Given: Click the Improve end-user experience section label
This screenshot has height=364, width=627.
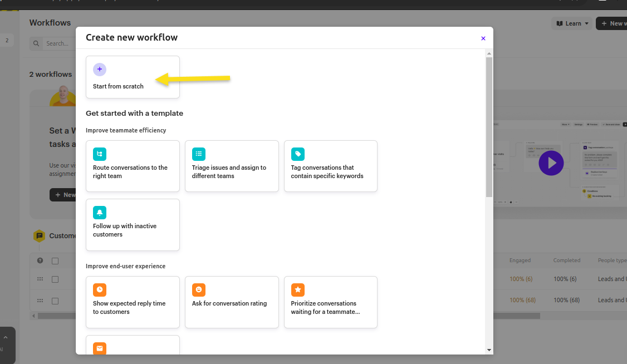Looking at the screenshot, I should (x=125, y=266).
